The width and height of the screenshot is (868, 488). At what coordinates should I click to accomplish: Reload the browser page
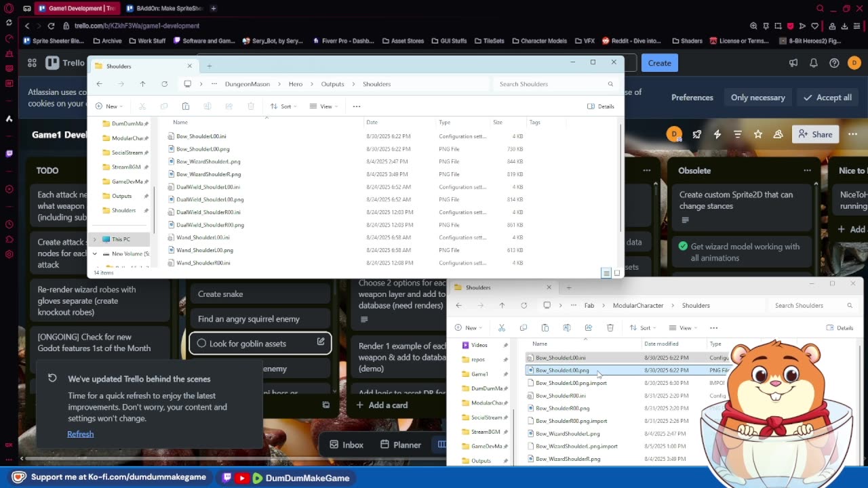click(x=51, y=26)
